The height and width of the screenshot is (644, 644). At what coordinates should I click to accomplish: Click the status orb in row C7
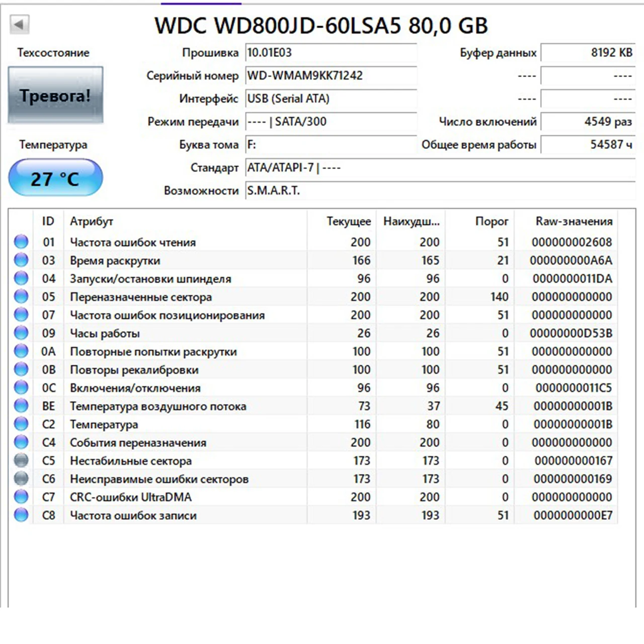(x=21, y=497)
